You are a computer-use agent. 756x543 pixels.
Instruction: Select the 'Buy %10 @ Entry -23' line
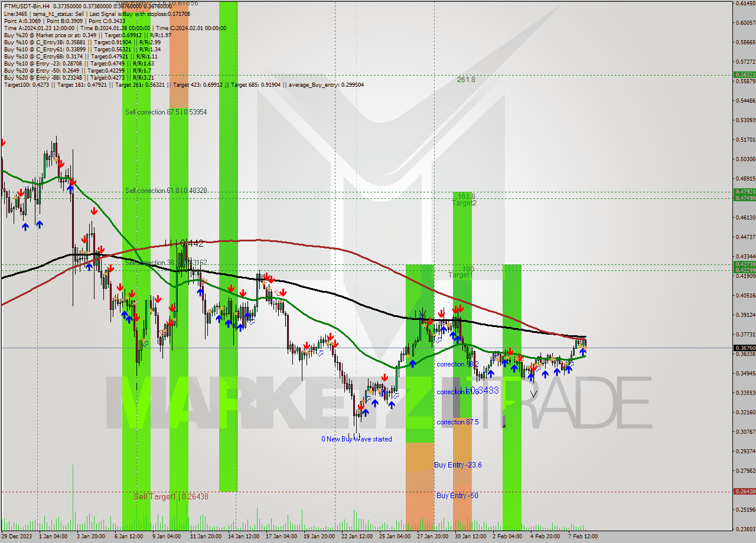[79, 63]
